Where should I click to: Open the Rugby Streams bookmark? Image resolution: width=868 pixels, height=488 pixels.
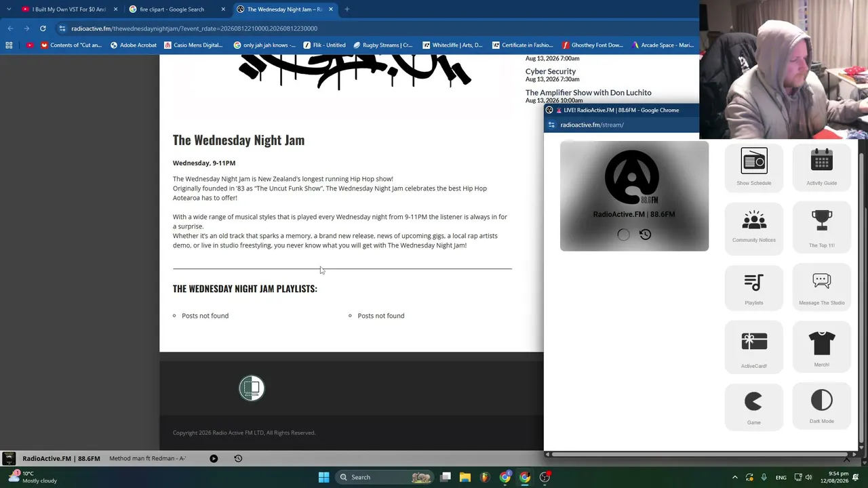(382, 45)
